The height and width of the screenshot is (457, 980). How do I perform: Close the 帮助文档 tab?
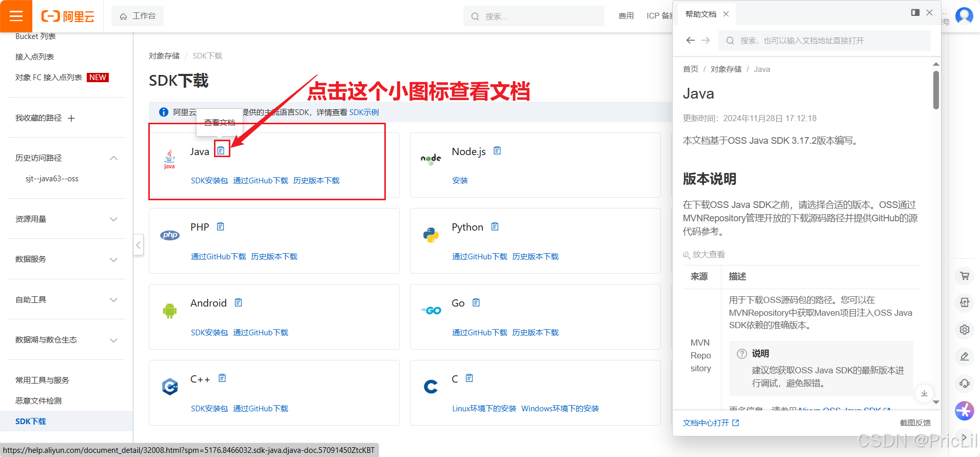point(726,14)
